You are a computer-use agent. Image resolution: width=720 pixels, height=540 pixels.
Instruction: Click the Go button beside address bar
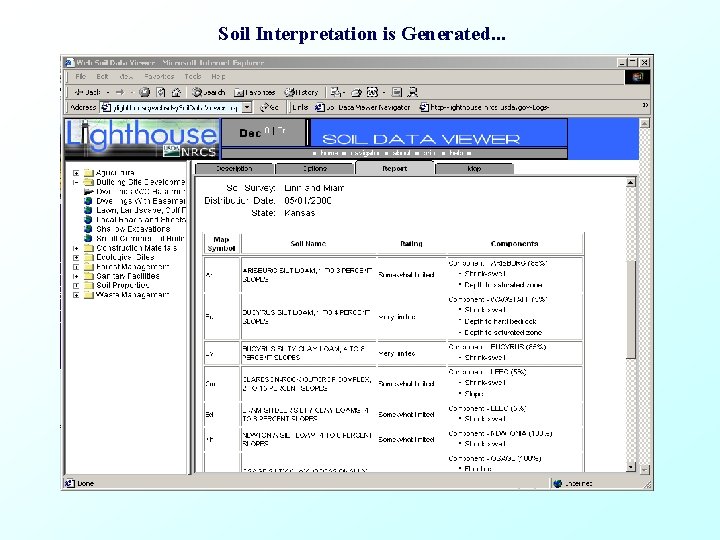[269, 107]
